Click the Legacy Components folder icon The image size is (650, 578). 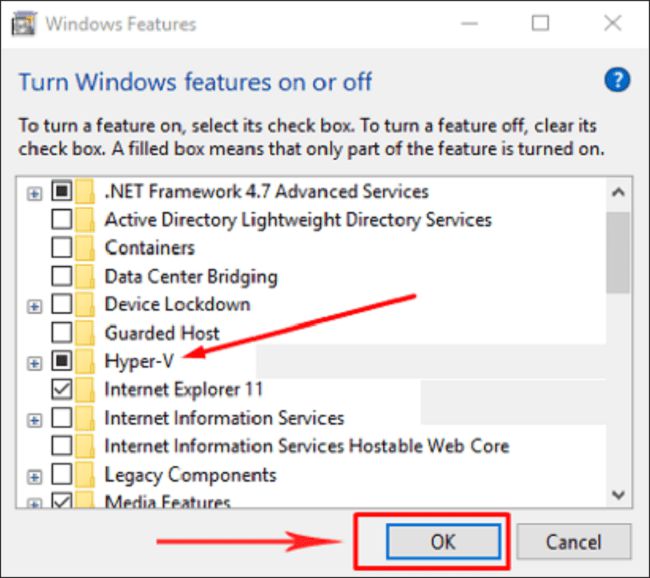[x=85, y=474]
